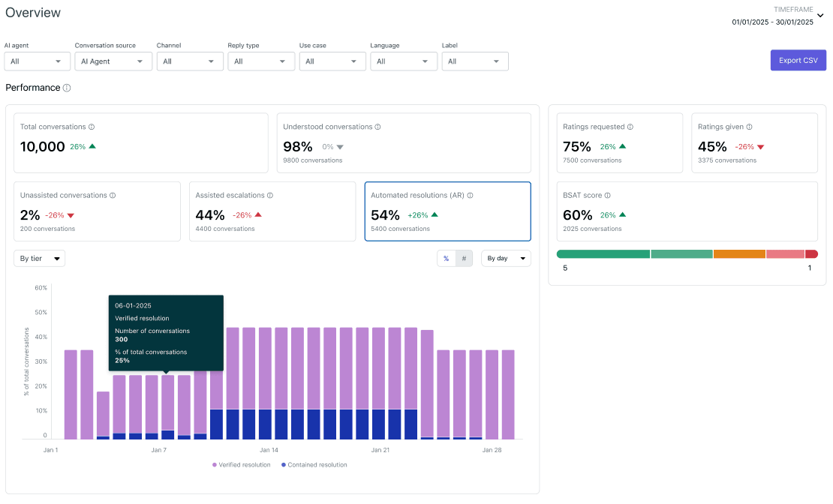
Task: Open the Conversation source dropdown
Action: [113, 61]
